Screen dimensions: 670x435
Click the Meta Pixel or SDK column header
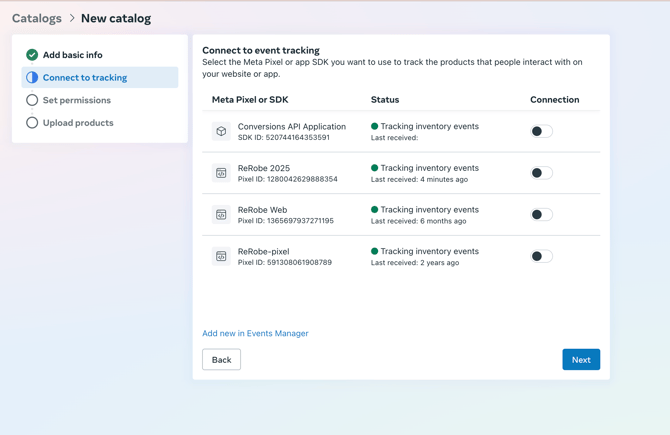click(x=250, y=100)
